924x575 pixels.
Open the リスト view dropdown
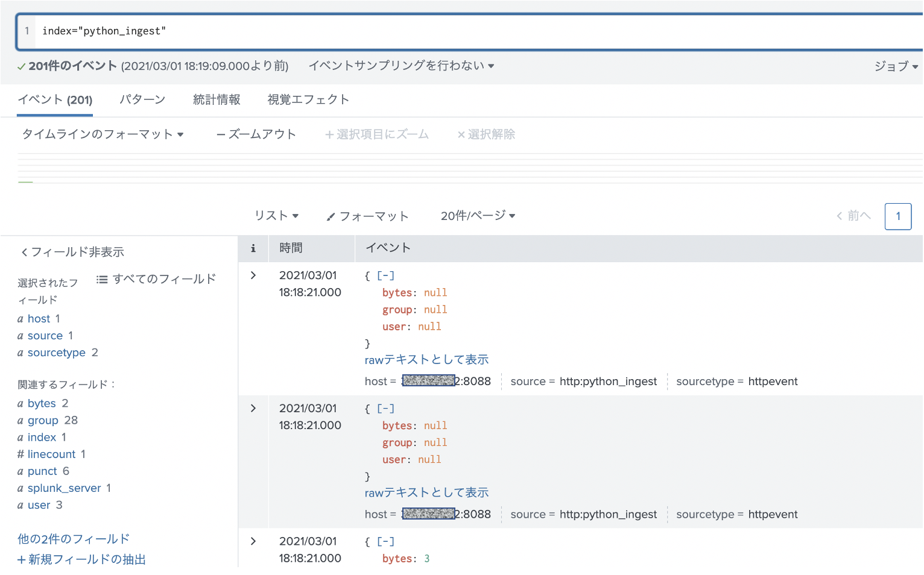click(276, 216)
